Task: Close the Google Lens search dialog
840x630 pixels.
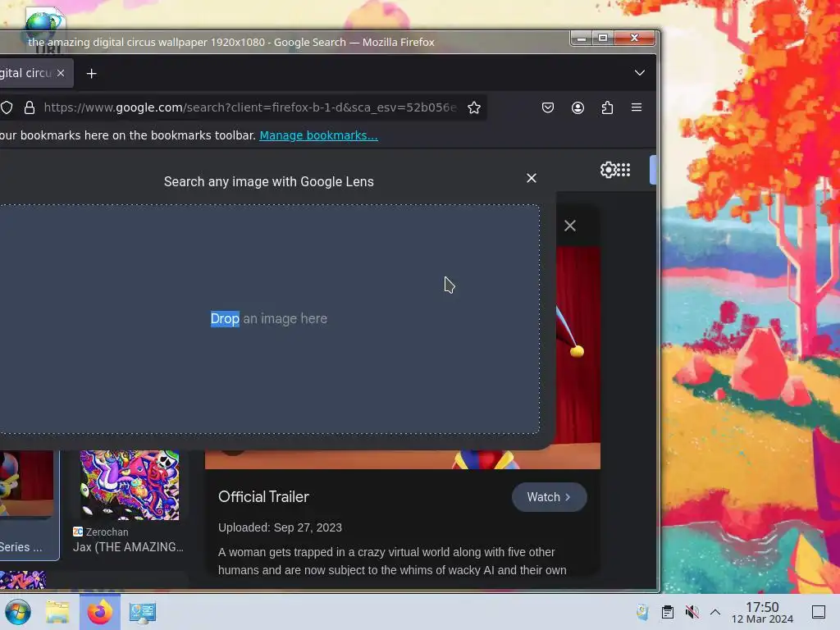Action: pyautogui.click(x=532, y=178)
